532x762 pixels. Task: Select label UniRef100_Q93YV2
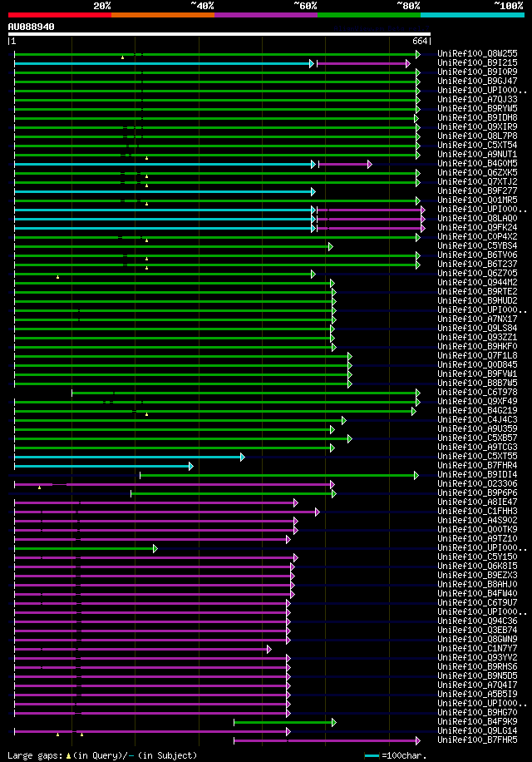(477, 657)
